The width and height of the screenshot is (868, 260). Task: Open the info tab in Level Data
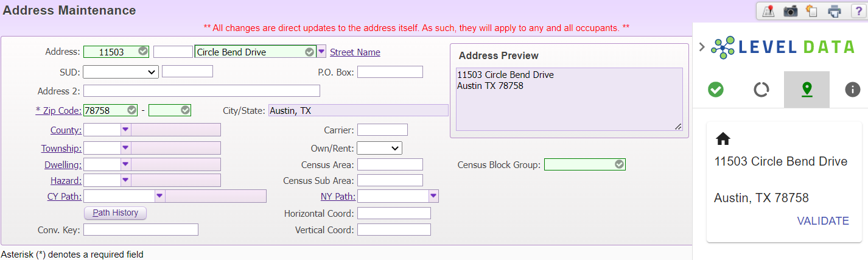(x=852, y=90)
